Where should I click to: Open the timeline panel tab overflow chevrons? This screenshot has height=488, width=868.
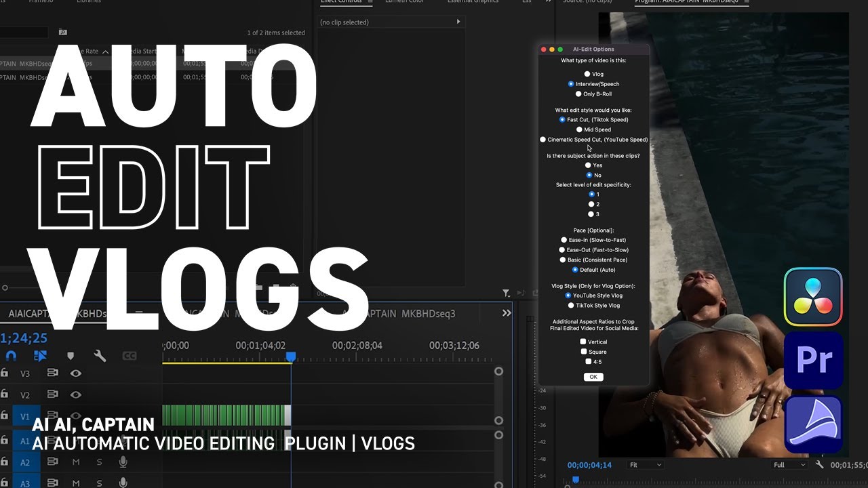point(507,313)
